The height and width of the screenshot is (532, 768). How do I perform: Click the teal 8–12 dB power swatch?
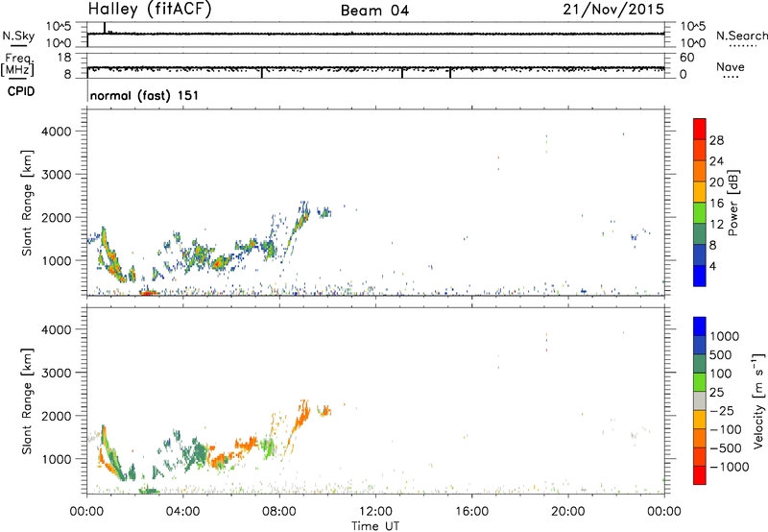[700, 233]
